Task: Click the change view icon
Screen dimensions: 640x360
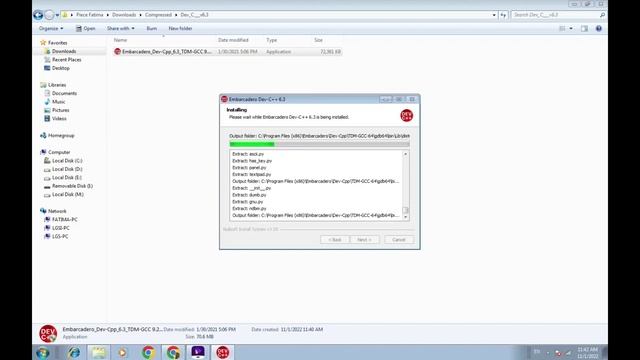Action: (x=562, y=29)
